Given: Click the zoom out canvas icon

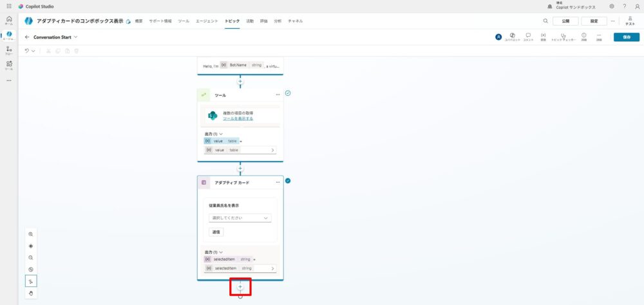Looking at the screenshot, I should tap(30, 257).
